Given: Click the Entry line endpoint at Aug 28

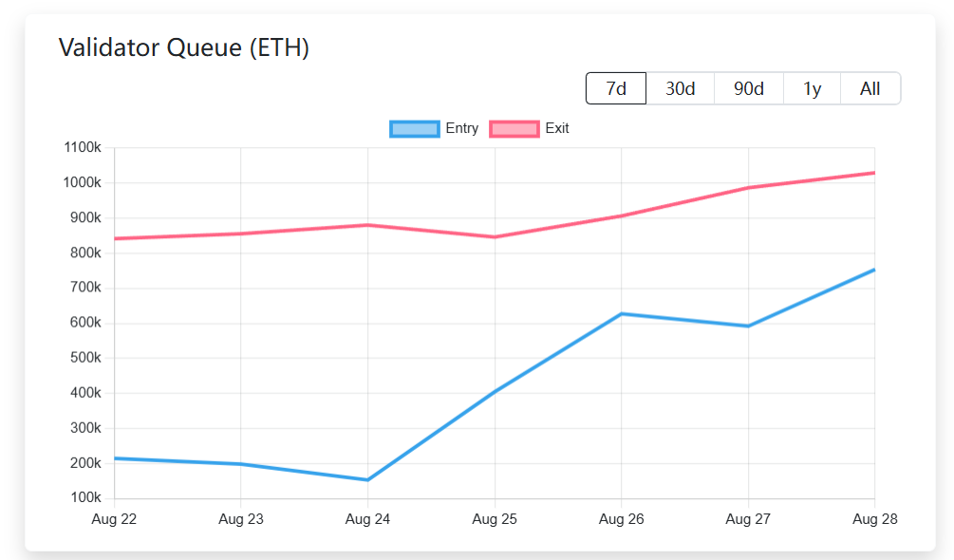Looking at the screenshot, I should [x=874, y=270].
